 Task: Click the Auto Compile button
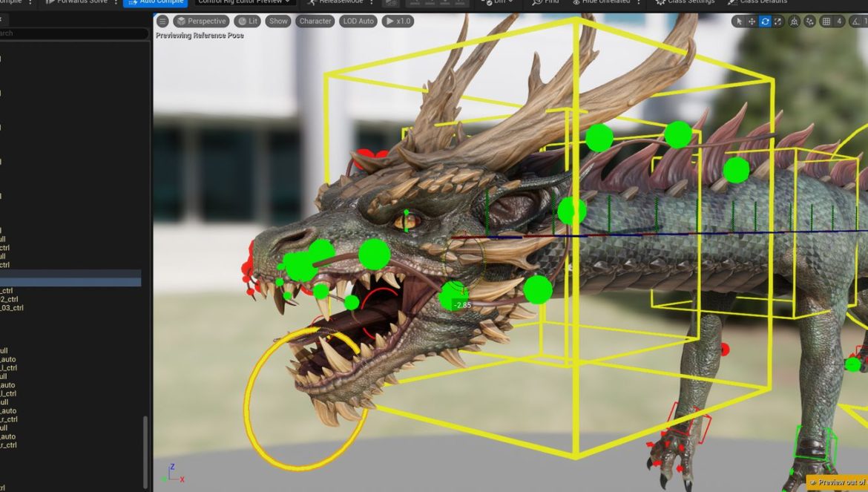pos(156,2)
